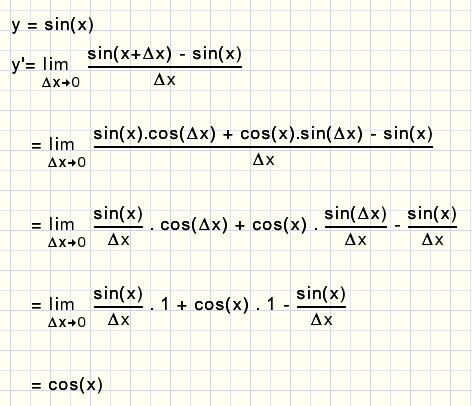Image resolution: width=472 pixels, height=406 pixels.
Task: Click the final = cos(x) result
Action: pos(67,385)
